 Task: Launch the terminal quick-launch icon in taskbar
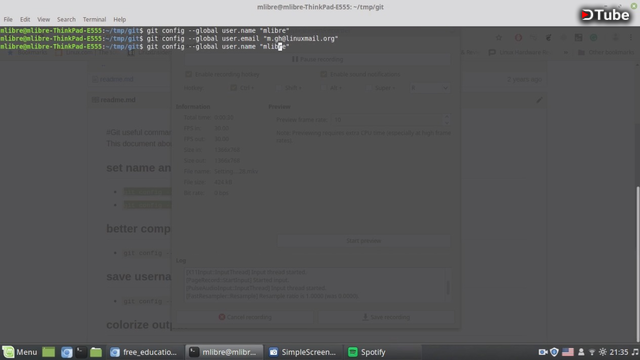click(x=81, y=352)
